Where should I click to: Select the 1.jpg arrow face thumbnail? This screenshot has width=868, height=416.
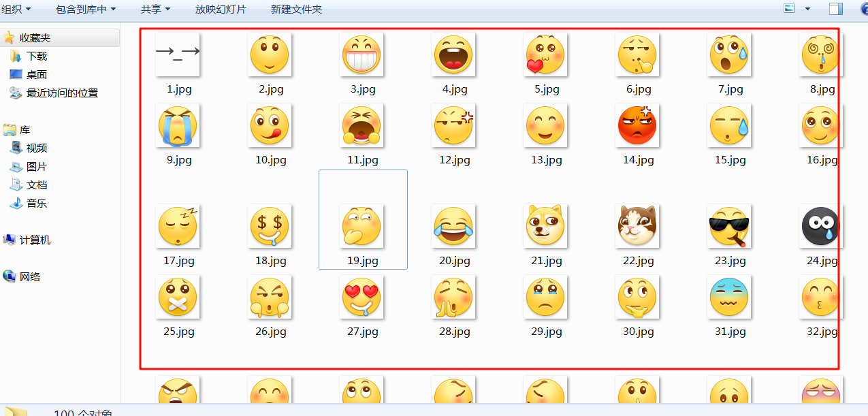(178, 54)
